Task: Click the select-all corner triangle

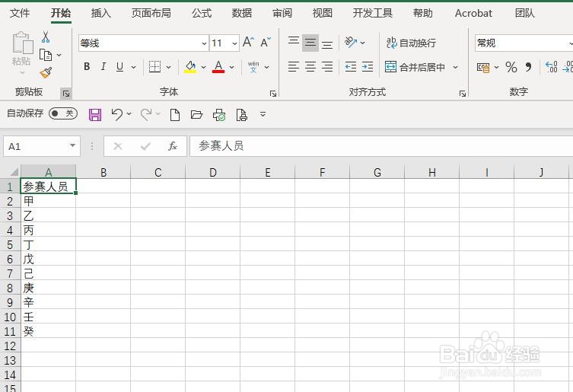Action: 14,172
